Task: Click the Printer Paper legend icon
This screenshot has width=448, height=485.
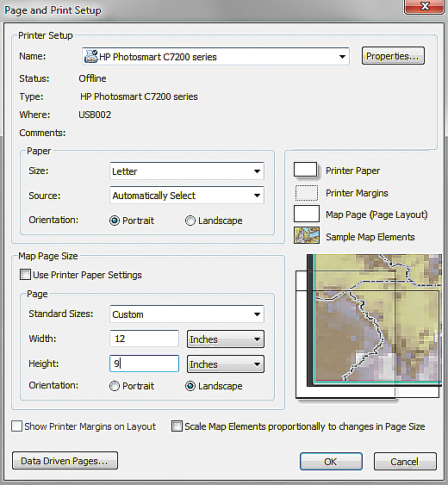Action: tap(305, 170)
